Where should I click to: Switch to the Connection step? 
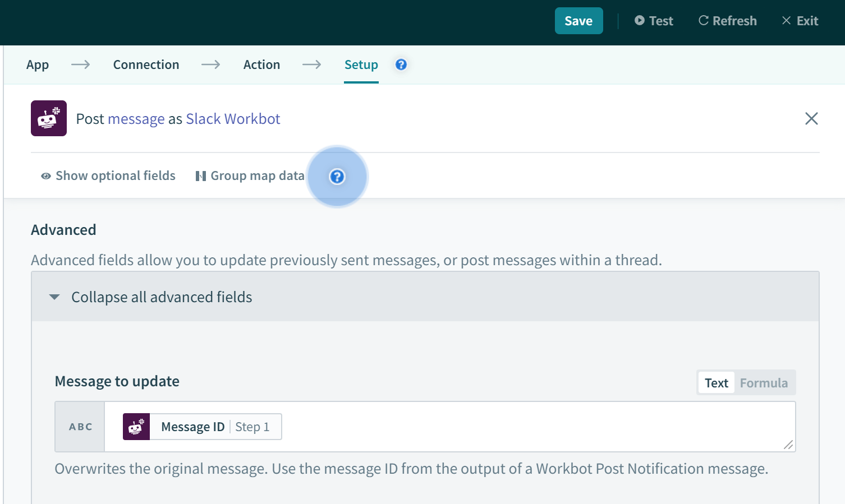[146, 64]
